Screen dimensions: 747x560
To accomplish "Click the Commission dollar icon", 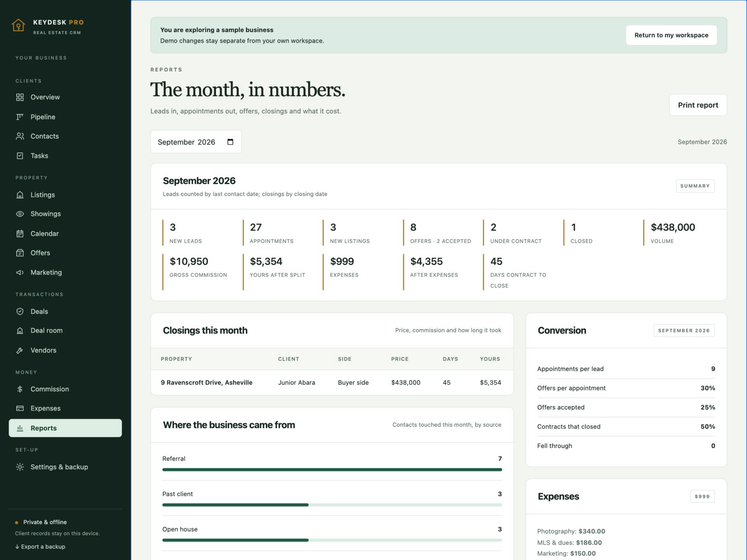I will (20, 389).
